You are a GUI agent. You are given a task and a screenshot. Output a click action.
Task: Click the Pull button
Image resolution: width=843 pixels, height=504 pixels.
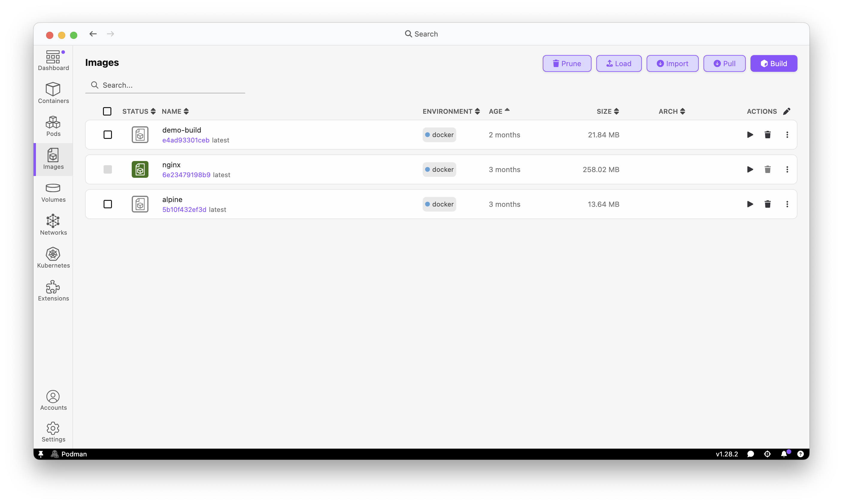(x=724, y=63)
